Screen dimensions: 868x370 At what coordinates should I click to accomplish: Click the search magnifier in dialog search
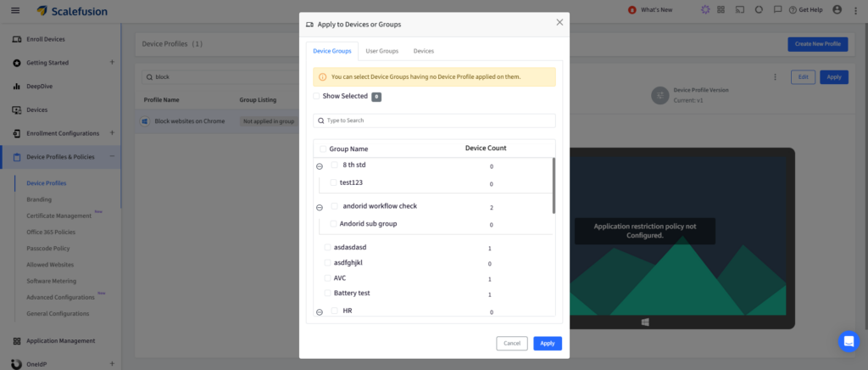tap(321, 121)
